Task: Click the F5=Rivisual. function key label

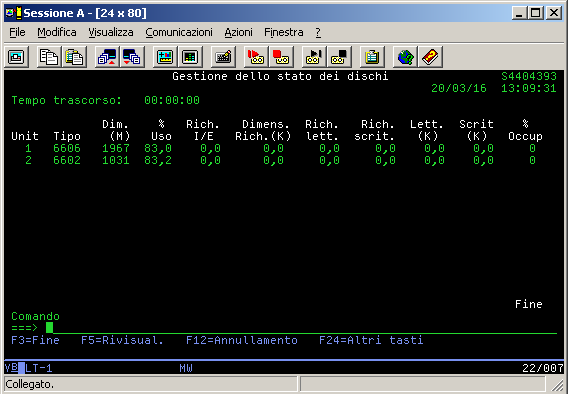Action: (122, 340)
